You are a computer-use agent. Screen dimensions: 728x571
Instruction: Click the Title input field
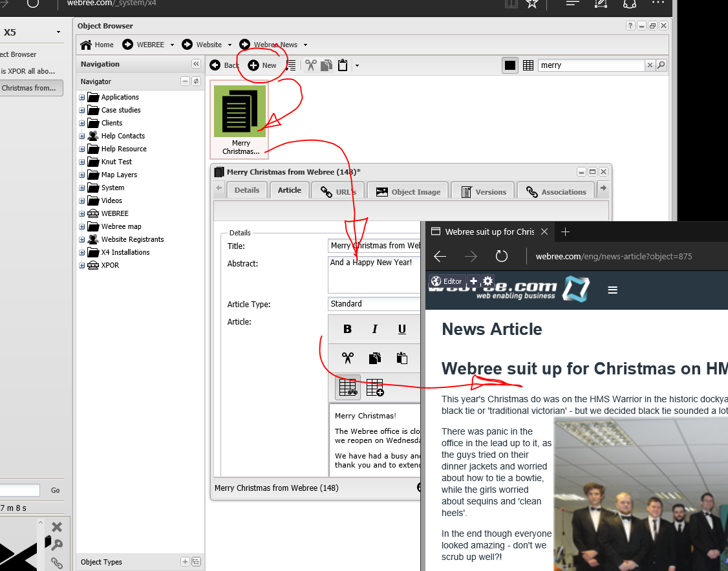pos(374,246)
